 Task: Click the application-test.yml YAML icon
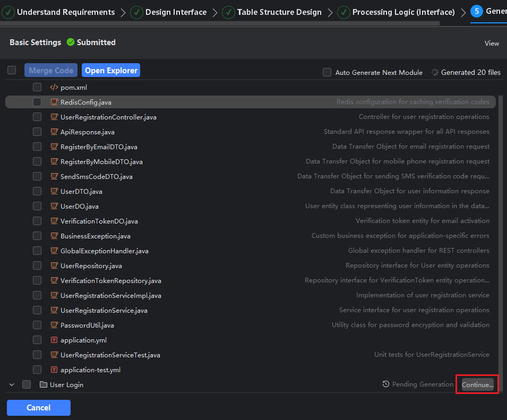click(54, 370)
